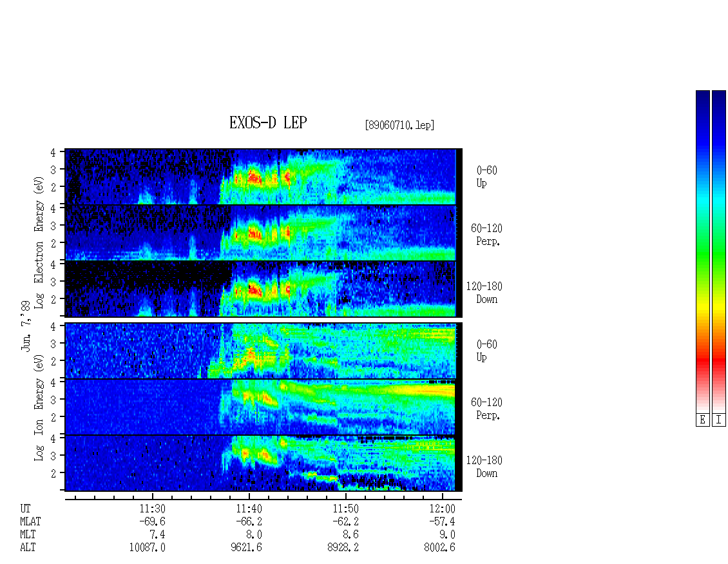Screen dimensions: 728x564
Task: Click the MLAT value -62.2
Action: tap(345, 521)
